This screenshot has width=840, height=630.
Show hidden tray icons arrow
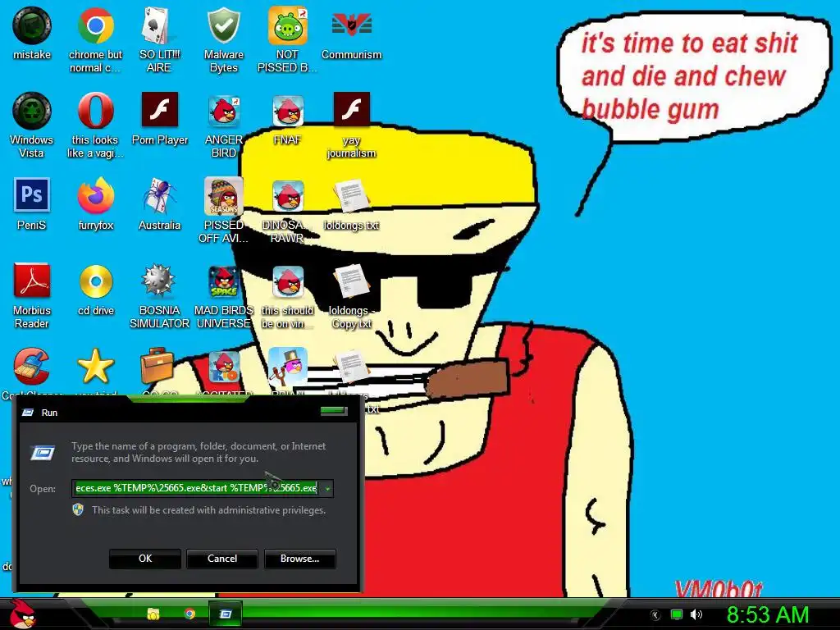[655, 615]
